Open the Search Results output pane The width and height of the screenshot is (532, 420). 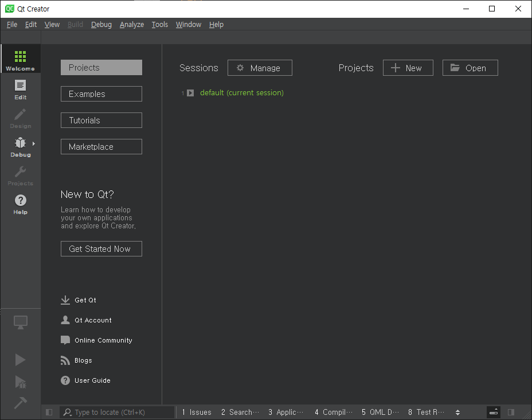[240, 412]
